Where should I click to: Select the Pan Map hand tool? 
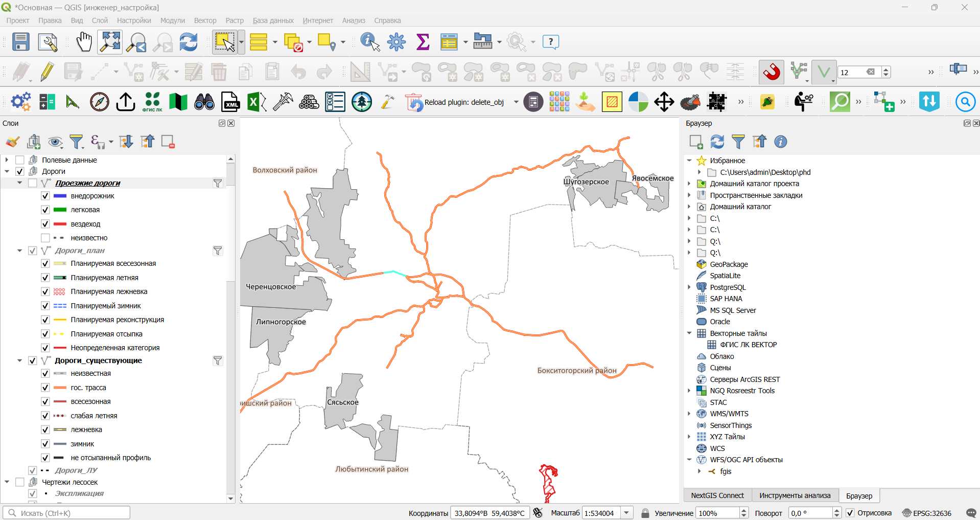coord(84,42)
